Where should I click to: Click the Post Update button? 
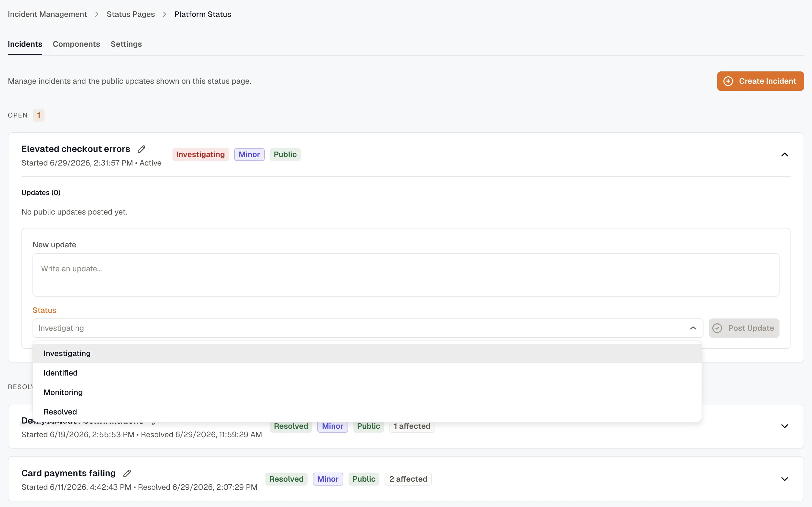point(743,328)
